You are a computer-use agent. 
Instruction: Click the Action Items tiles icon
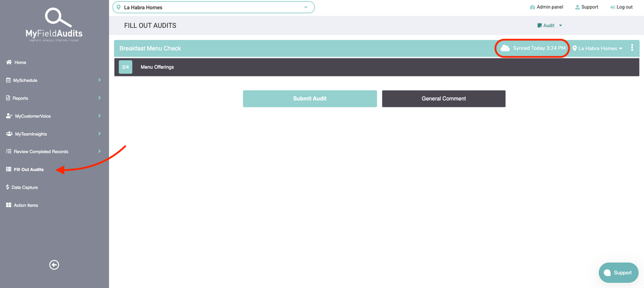tap(8, 205)
